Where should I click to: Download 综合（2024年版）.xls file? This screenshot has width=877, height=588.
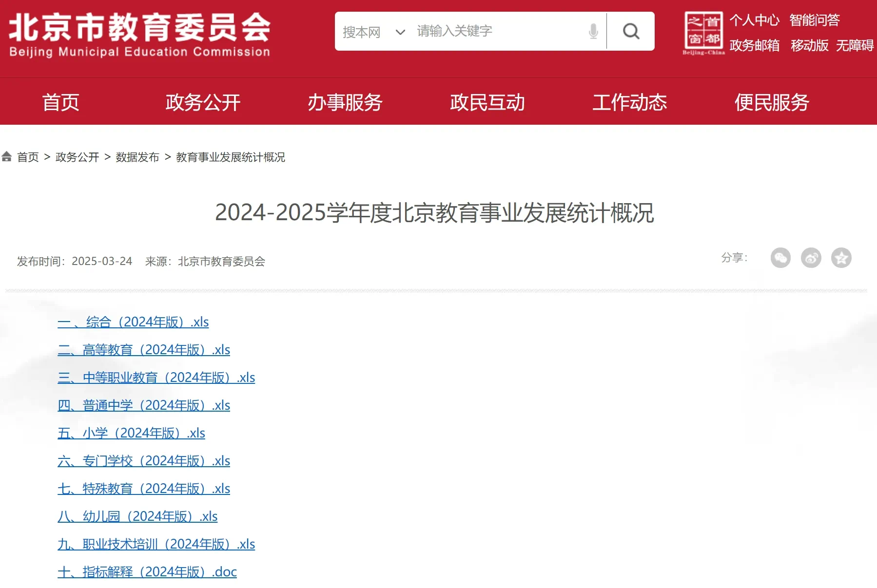coord(133,322)
